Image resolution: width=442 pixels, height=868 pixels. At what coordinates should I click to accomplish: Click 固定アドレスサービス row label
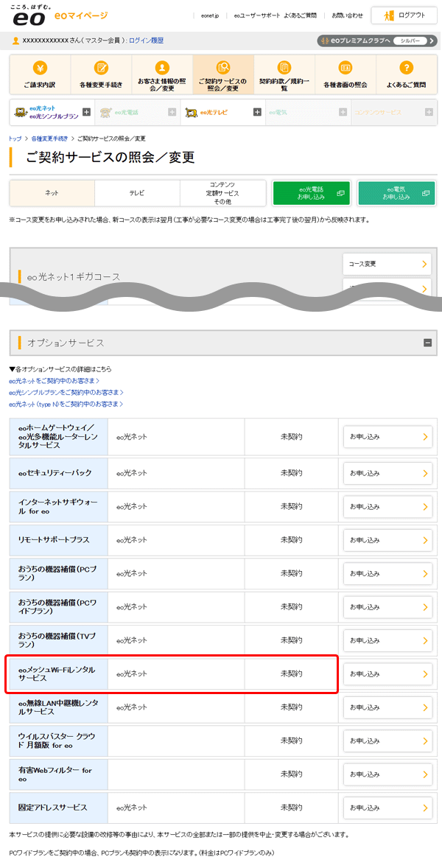coord(52,808)
